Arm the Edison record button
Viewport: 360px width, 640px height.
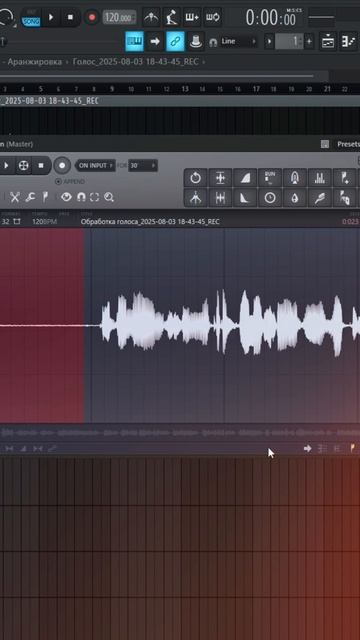coord(62,165)
